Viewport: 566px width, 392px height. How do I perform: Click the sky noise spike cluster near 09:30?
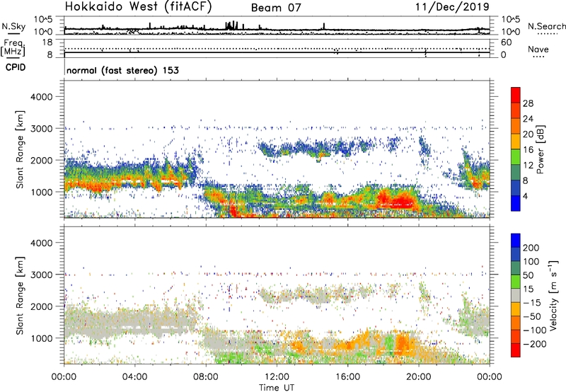[x=231, y=25]
